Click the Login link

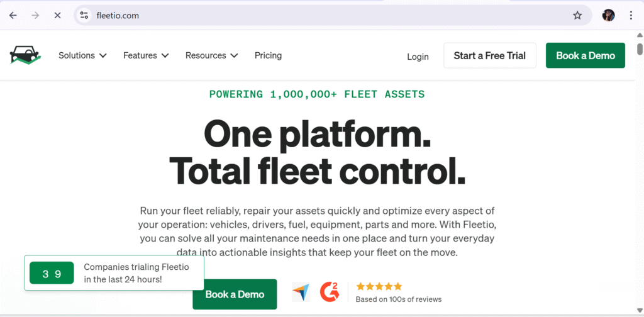[x=418, y=57]
